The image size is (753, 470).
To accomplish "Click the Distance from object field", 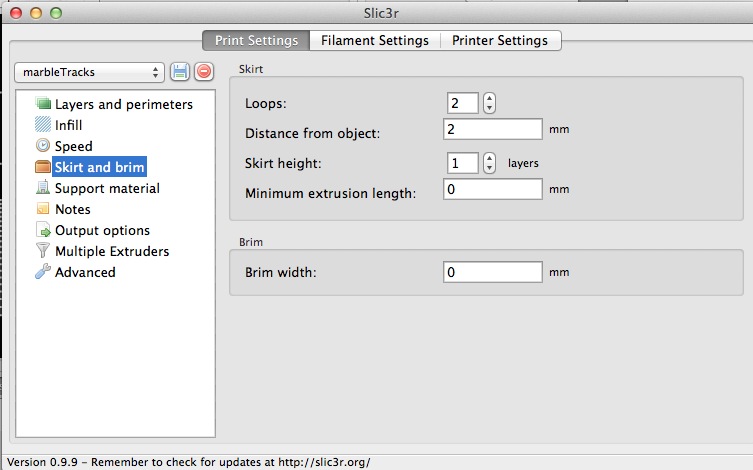I will click(493, 129).
